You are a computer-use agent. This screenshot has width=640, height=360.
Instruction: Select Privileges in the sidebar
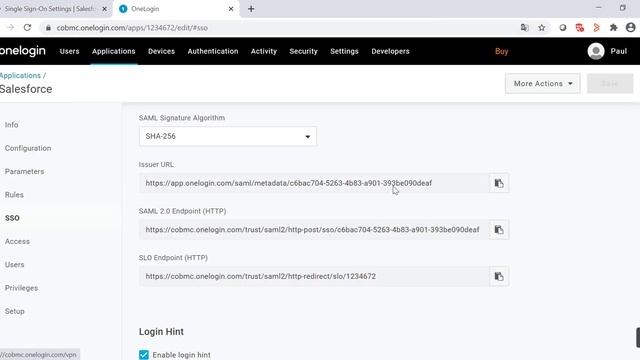21,288
